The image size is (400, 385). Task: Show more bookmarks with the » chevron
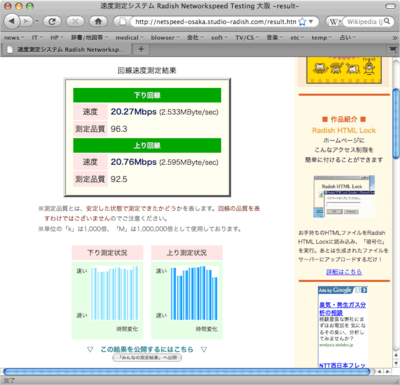point(395,38)
